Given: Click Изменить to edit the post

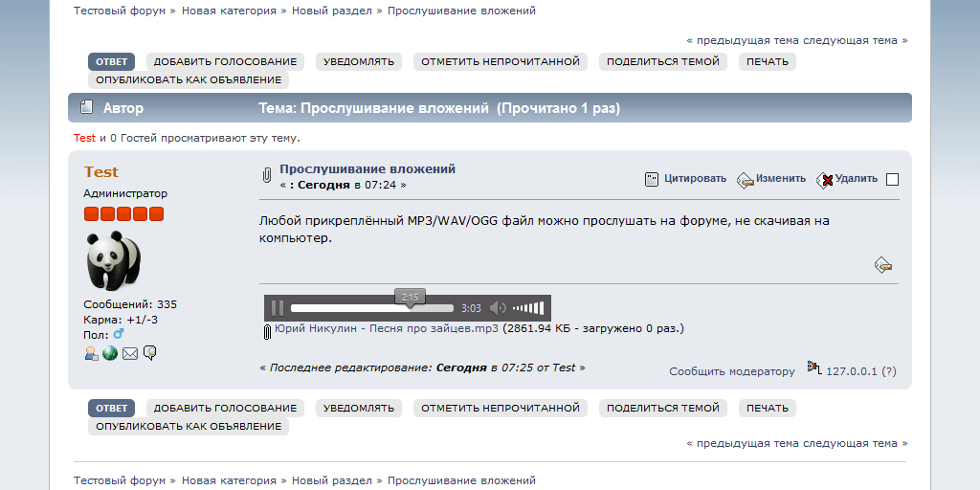Looking at the screenshot, I should coord(780,179).
